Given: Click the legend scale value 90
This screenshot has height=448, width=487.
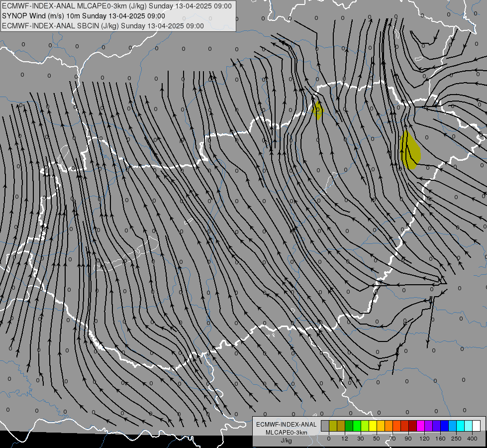Looking at the screenshot, I should click(x=408, y=439).
